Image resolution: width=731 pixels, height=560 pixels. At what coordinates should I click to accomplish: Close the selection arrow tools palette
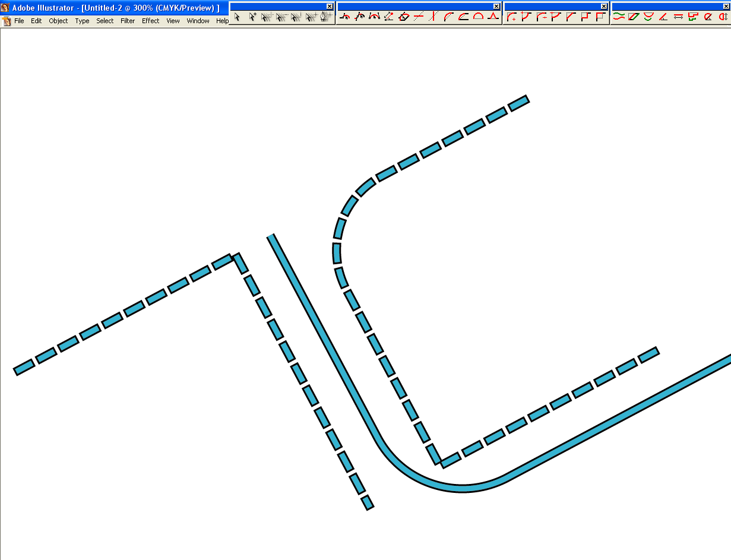click(330, 6)
